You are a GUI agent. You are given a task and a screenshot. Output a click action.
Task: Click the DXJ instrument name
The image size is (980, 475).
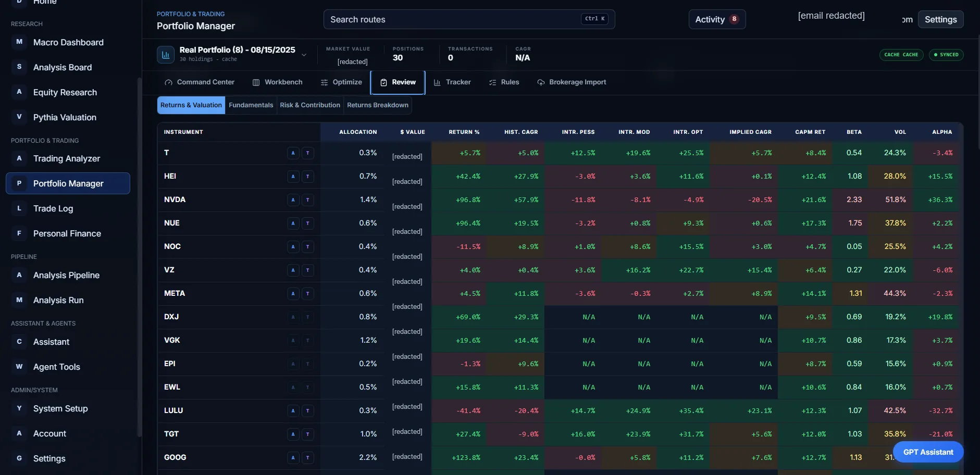tap(171, 317)
